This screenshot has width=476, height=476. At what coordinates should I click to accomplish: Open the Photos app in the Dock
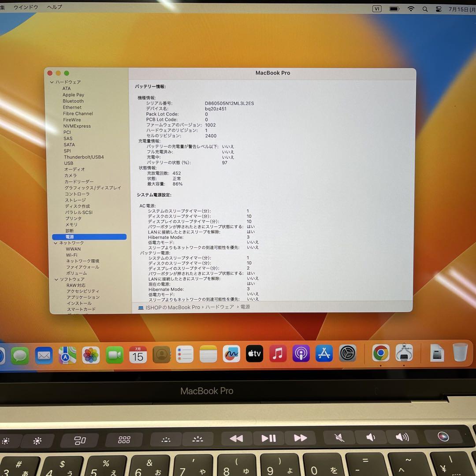click(x=91, y=355)
